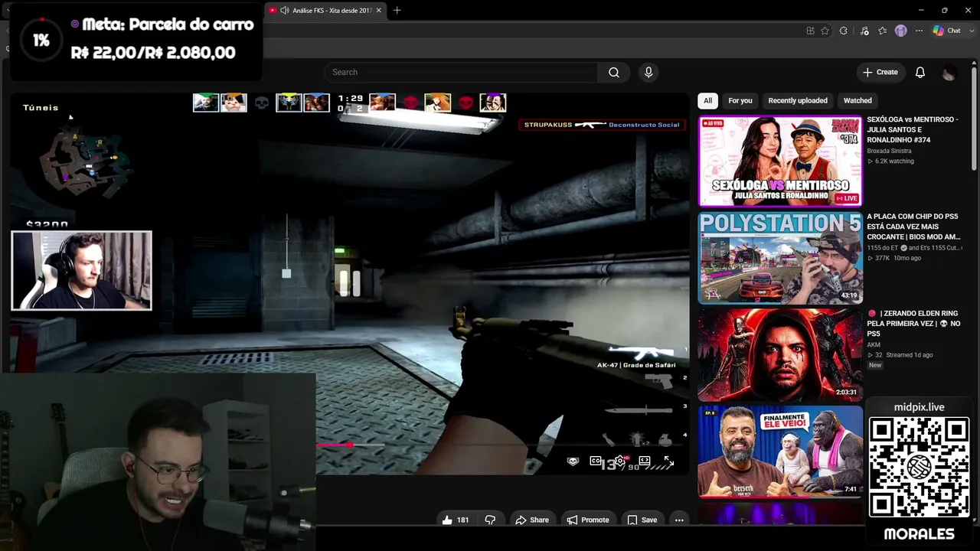This screenshot has height=551, width=980.
Task: Open the video titled SEXÓLOGA vs MENTIROSO
Action: 913,129
